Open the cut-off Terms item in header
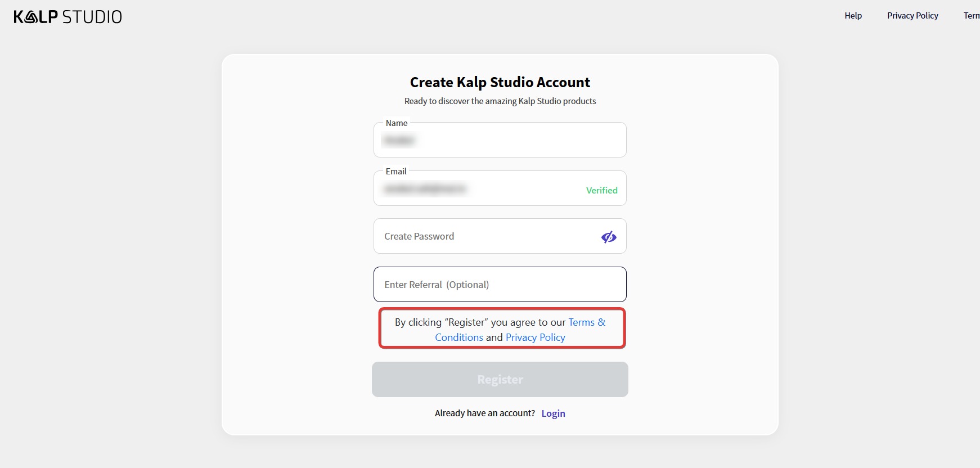 [x=972, y=16]
